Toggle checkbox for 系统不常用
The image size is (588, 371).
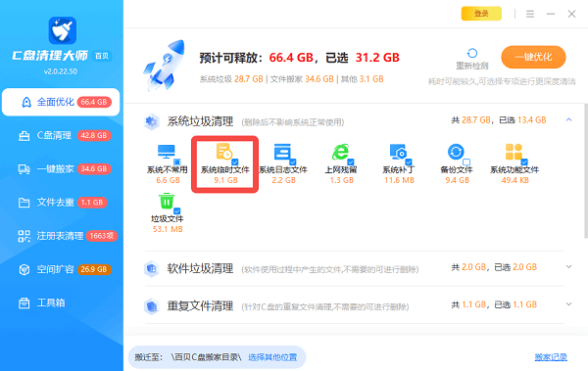tap(177, 162)
